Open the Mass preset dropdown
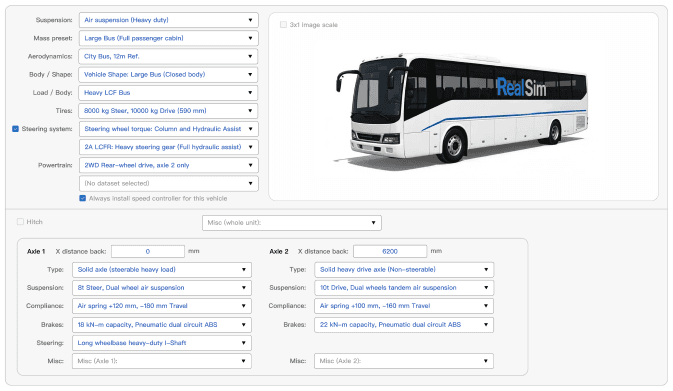 (169, 38)
